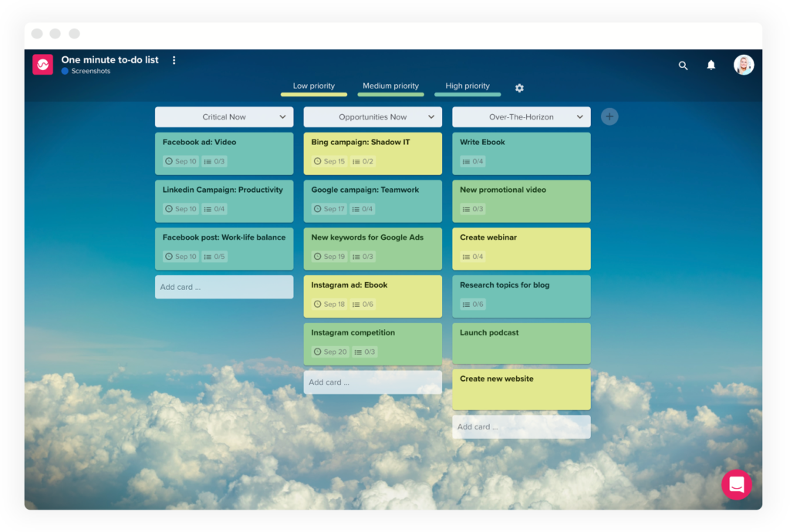Open the board options three-dot menu

pos(174,60)
